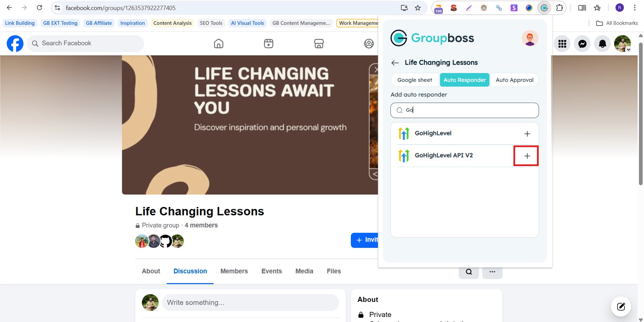Open the Facebook menu grid icon
This screenshot has width=644, height=322.
(x=562, y=44)
